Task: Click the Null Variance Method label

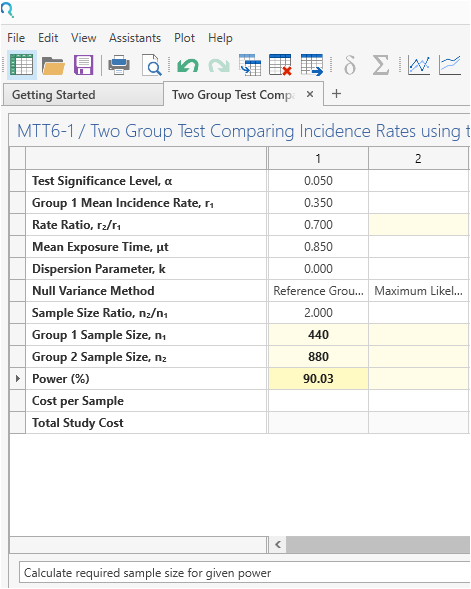Action: [x=93, y=291]
